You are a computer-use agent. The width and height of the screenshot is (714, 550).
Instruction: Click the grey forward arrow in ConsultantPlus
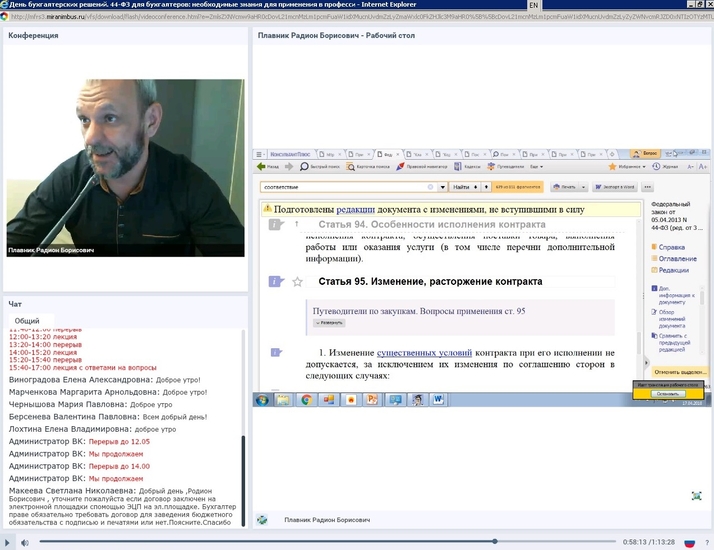(x=289, y=167)
